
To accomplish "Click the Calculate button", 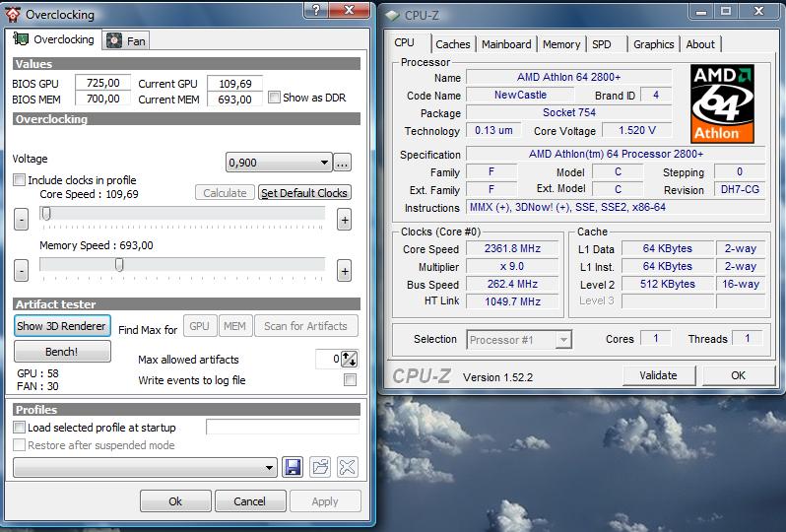I will 226,193.
